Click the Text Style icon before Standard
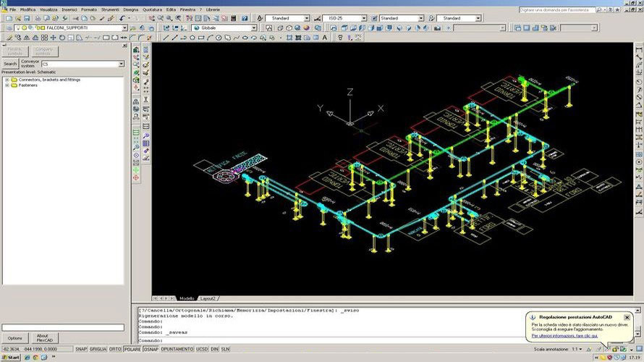This screenshot has width=644, height=362. (x=260, y=19)
